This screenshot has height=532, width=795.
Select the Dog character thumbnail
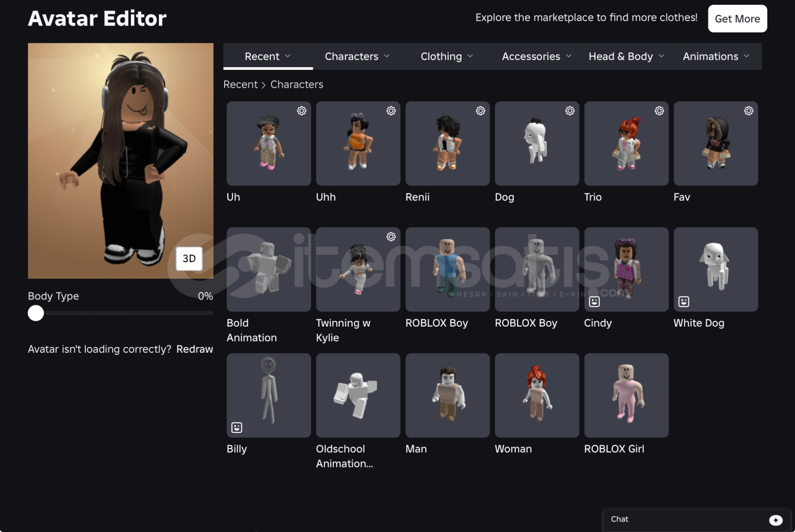tap(537, 143)
